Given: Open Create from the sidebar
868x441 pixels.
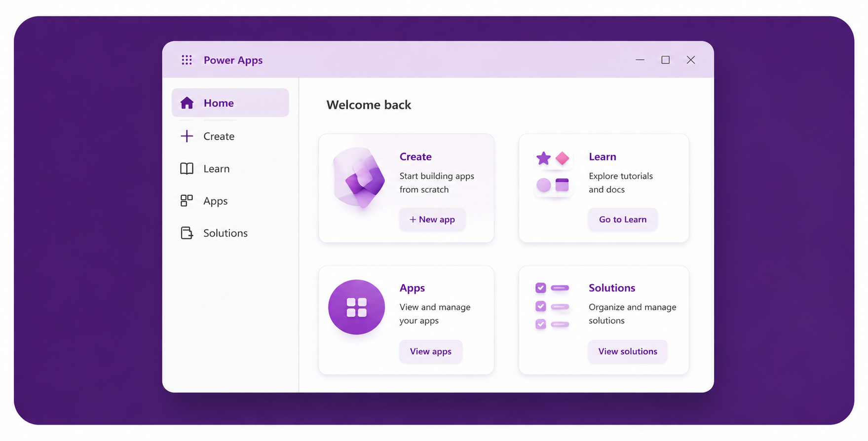Looking at the screenshot, I should tap(230, 136).
